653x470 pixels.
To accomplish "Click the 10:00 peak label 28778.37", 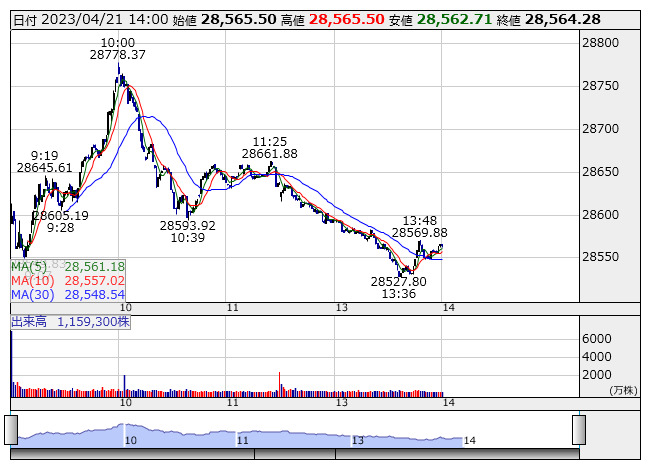I will click(x=118, y=55).
